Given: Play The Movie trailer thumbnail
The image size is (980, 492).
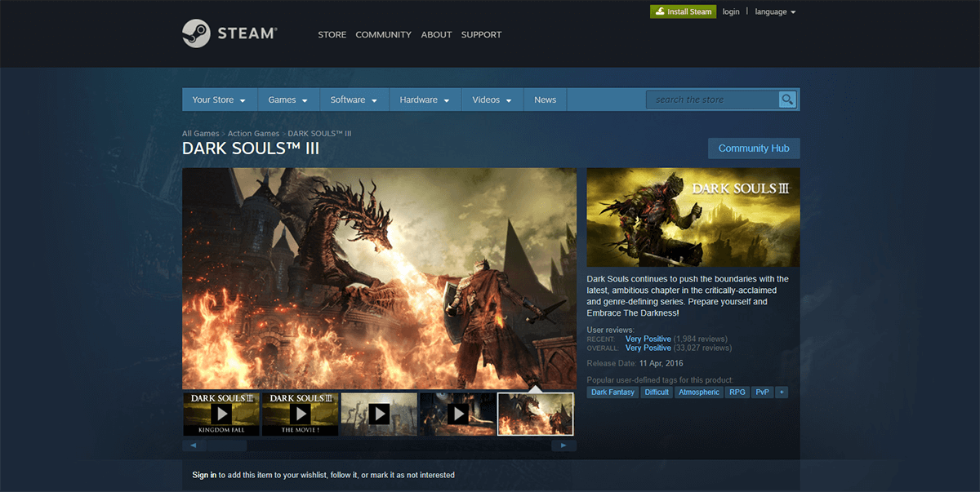Looking at the screenshot, I should 300,414.
